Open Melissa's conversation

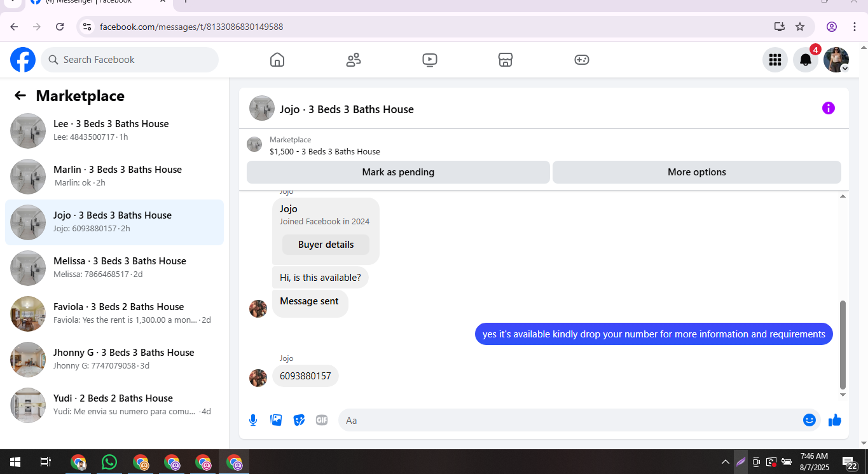(x=114, y=268)
